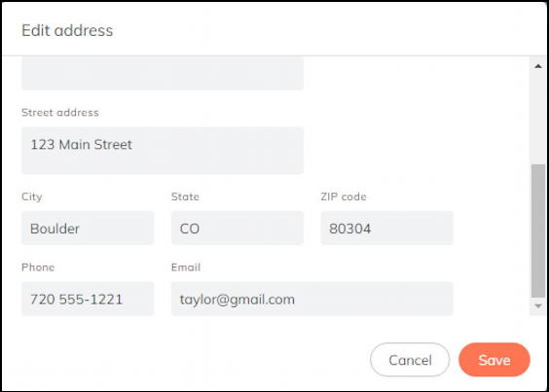
Task: Click the scrollbar up arrow
Action: pyautogui.click(x=538, y=66)
